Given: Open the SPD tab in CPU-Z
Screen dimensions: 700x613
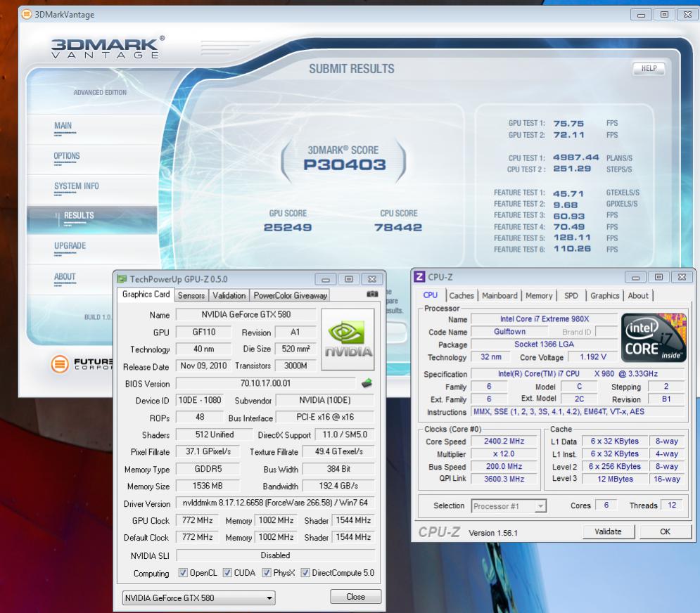Looking at the screenshot, I should tap(571, 295).
